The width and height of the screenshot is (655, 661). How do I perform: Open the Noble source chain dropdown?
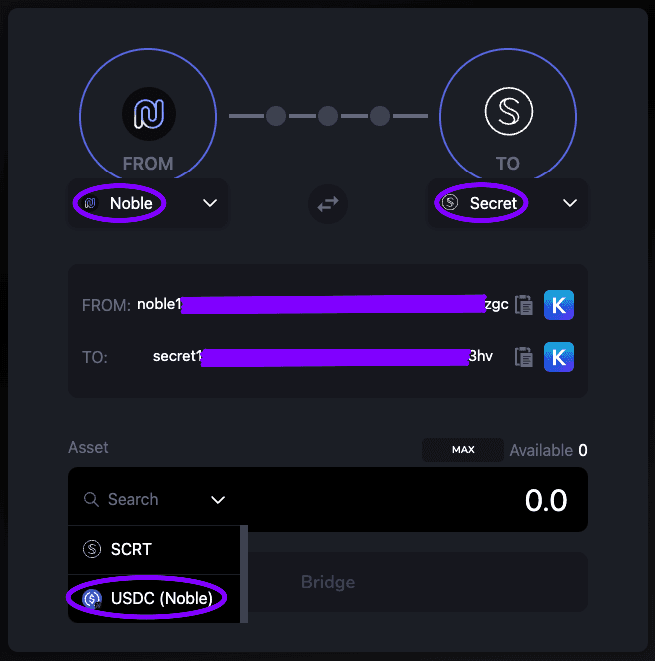tap(210, 203)
